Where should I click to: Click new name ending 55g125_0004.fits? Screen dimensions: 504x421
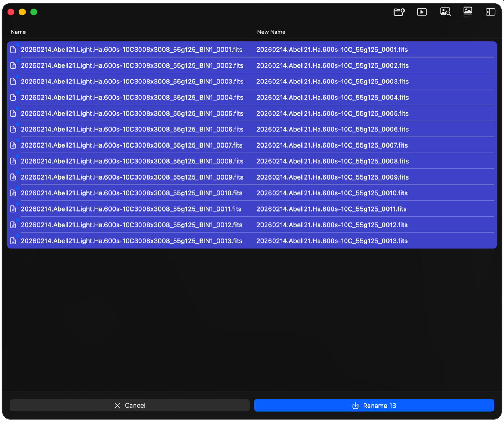pyautogui.click(x=332, y=98)
